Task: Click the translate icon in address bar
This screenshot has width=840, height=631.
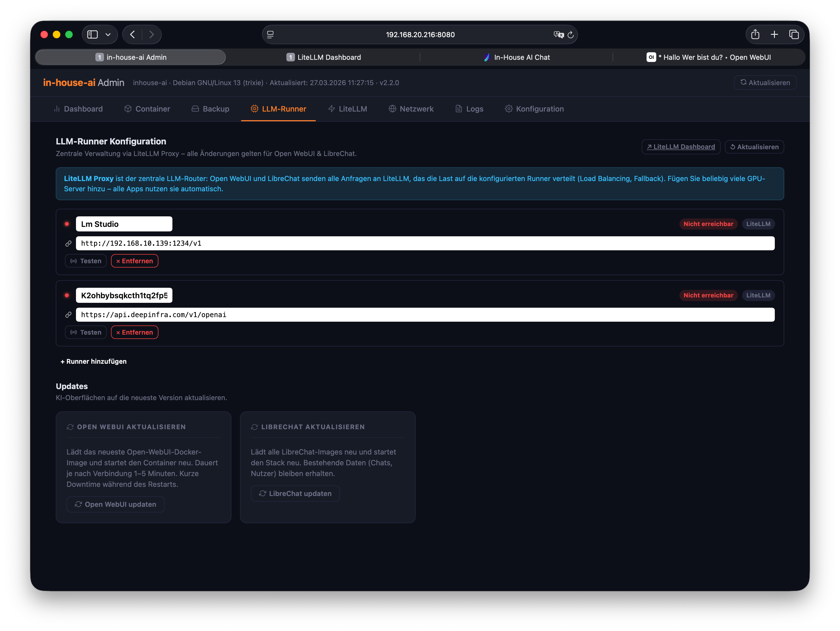Action: tap(558, 35)
